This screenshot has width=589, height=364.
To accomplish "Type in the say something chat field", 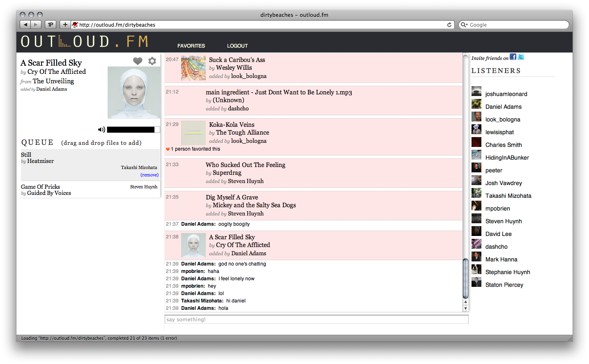I will (x=316, y=319).
